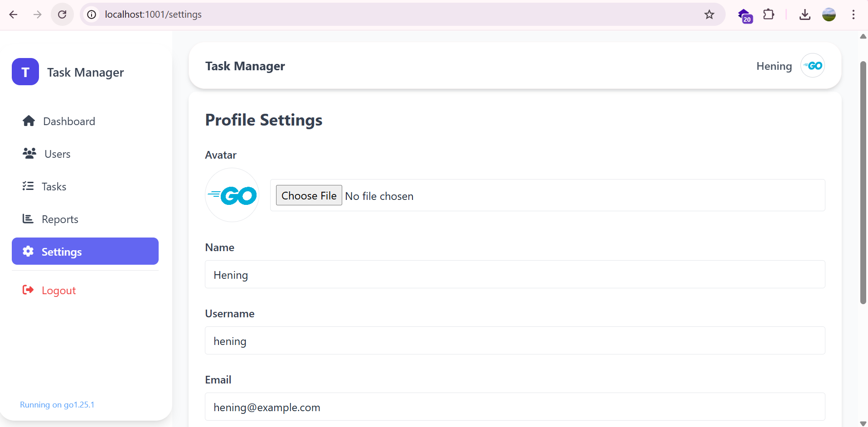Click the red Logout arrow icon
Image resolution: width=868 pixels, height=427 pixels.
click(x=28, y=290)
